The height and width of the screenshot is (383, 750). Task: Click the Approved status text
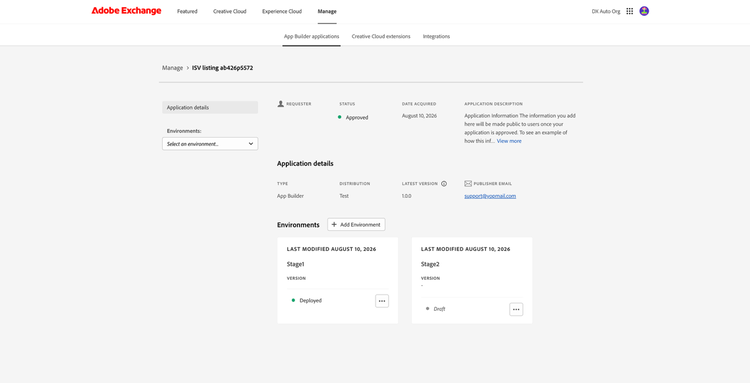357,118
